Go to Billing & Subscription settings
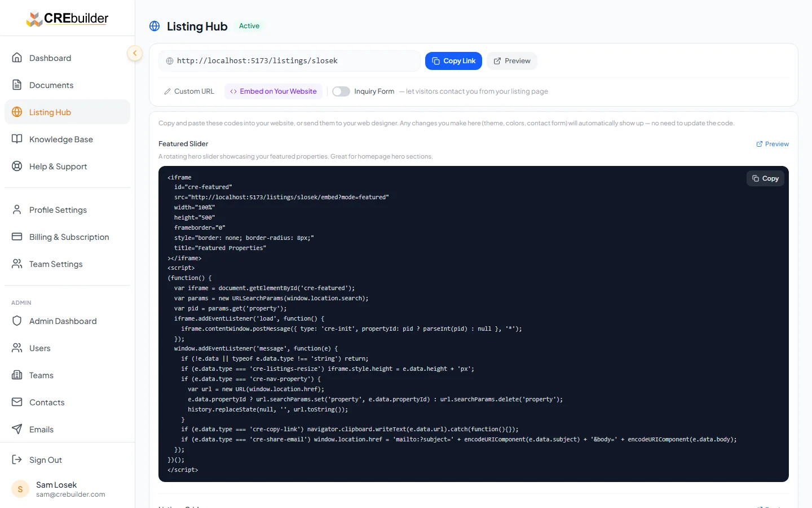Screen dimensions: 812x508 [x=69, y=237]
